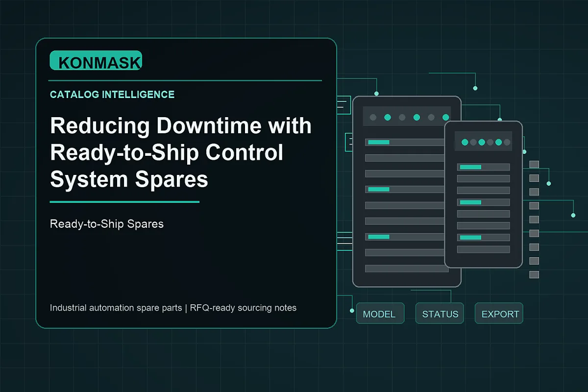This screenshot has height=392, width=588.
Task: Click the first teal dot on small panel header
Action: (x=465, y=143)
